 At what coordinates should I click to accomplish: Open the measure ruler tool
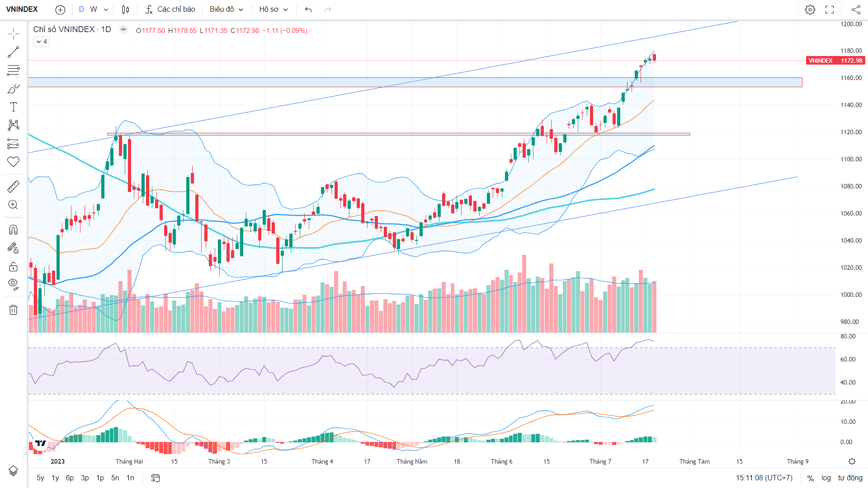13,187
